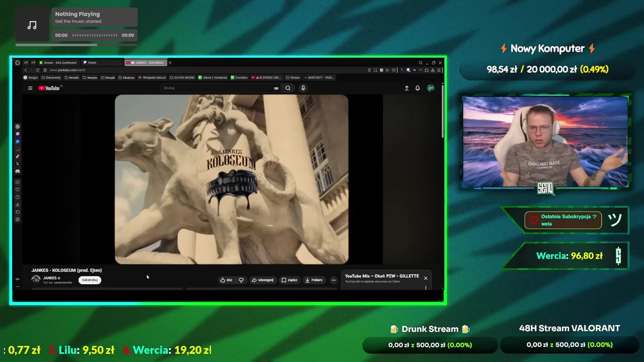Open the downloads icon in the browser sidebar
644x362 pixels.
point(18,205)
